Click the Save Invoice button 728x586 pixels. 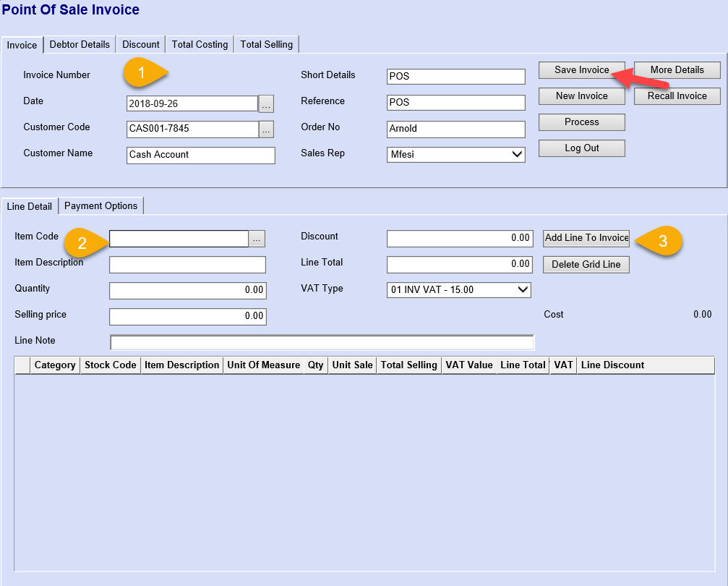pyautogui.click(x=581, y=70)
